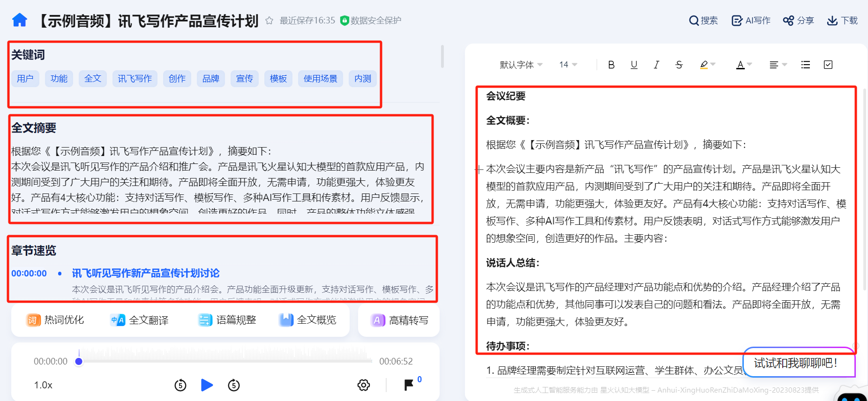
Task: Open 试试和我聊聊吧 chat bubble
Action: click(799, 363)
